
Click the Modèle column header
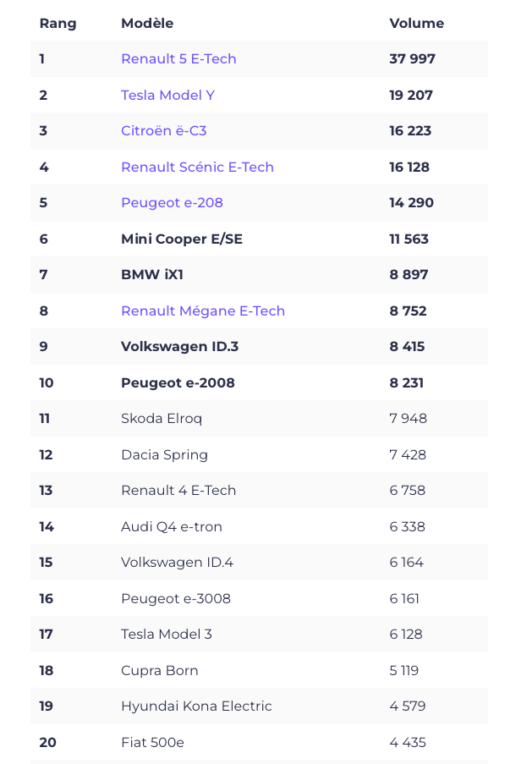click(x=147, y=24)
